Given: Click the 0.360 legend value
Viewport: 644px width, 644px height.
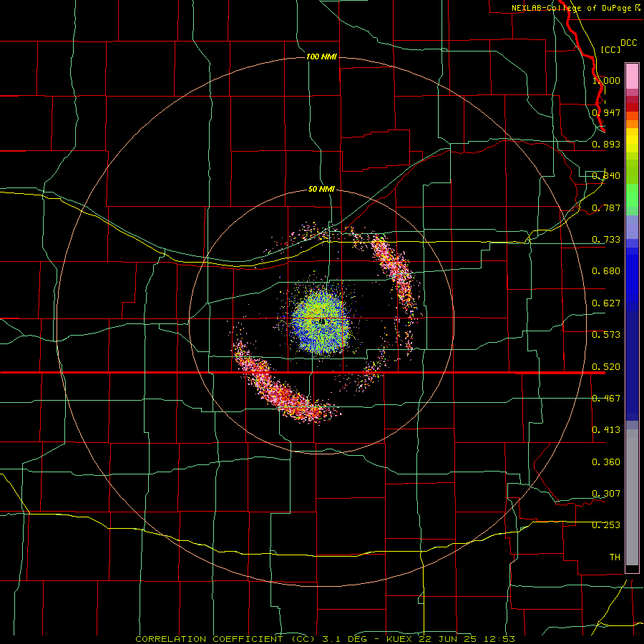Looking at the screenshot, I should point(606,462).
